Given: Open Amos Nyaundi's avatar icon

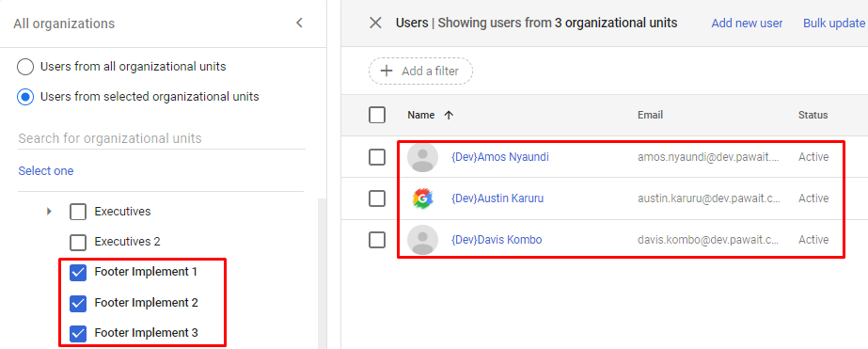Looking at the screenshot, I should pyautogui.click(x=422, y=157).
